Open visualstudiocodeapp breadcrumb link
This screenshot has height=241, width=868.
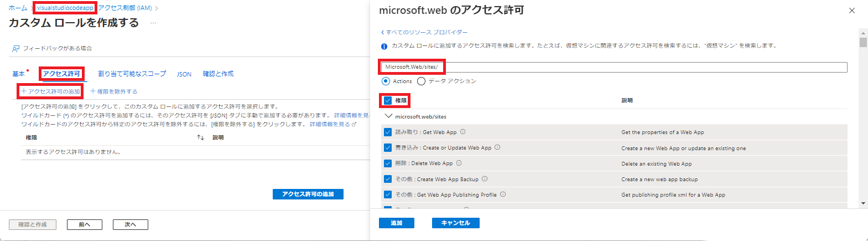[65, 8]
